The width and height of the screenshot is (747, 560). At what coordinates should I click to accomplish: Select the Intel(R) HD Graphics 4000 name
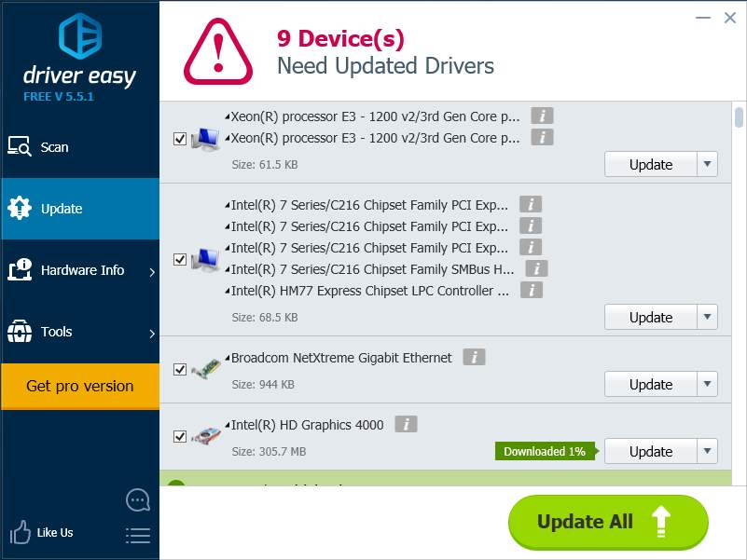pyautogui.click(x=307, y=425)
